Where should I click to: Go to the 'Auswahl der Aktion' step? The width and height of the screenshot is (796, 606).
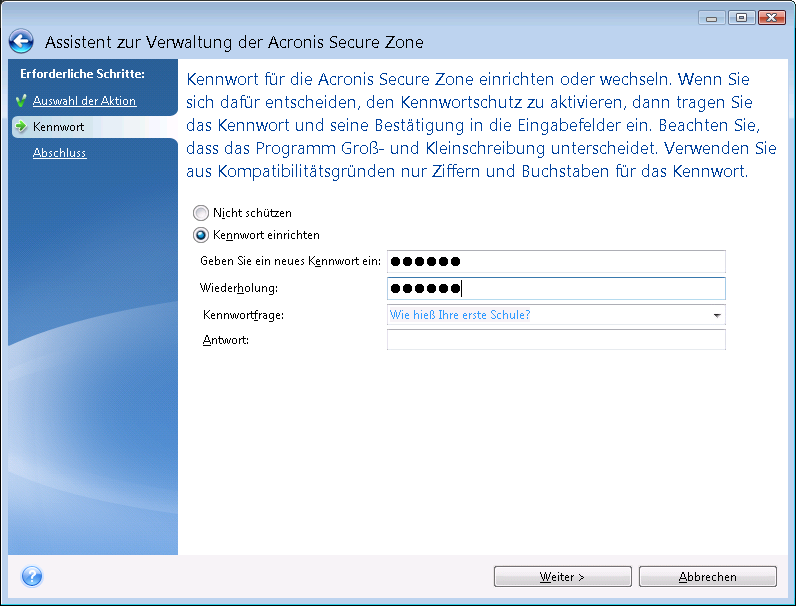(x=84, y=101)
